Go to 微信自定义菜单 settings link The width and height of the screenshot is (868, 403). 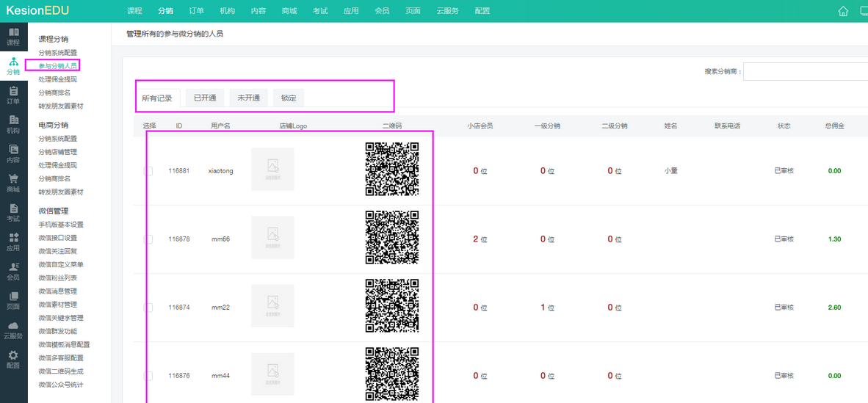point(61,264)
